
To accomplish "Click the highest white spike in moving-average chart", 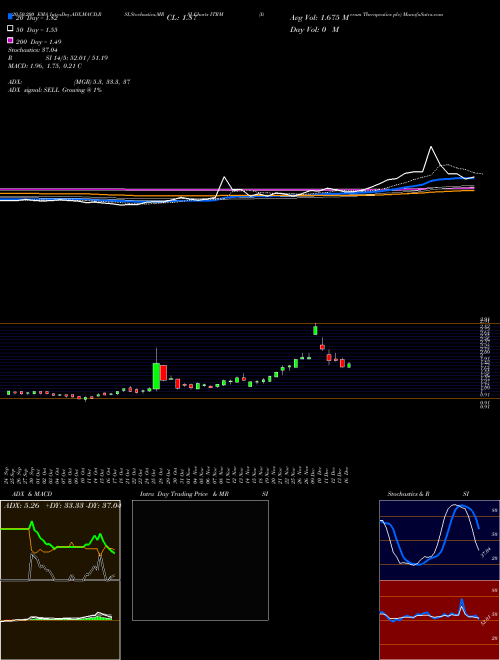I will [x=431, y=147].
